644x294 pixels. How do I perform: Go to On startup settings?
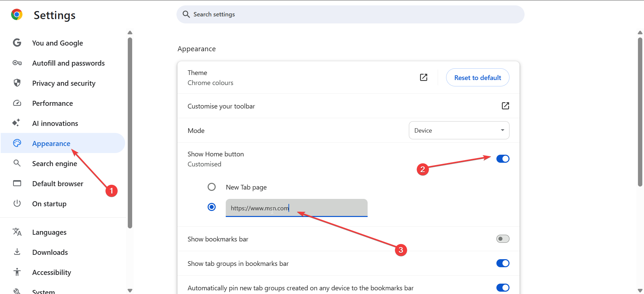[49, 204]
